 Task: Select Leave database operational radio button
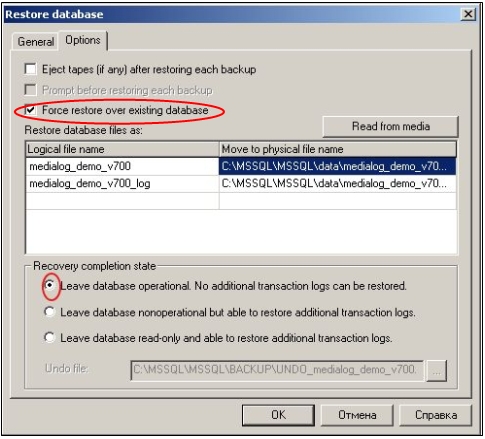[50, 285]
